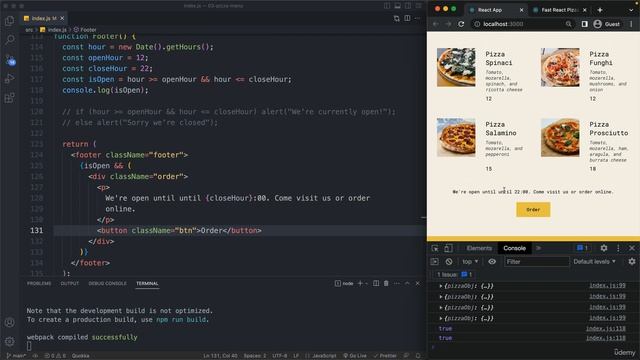Open the Guest profile button

[607, 24]
